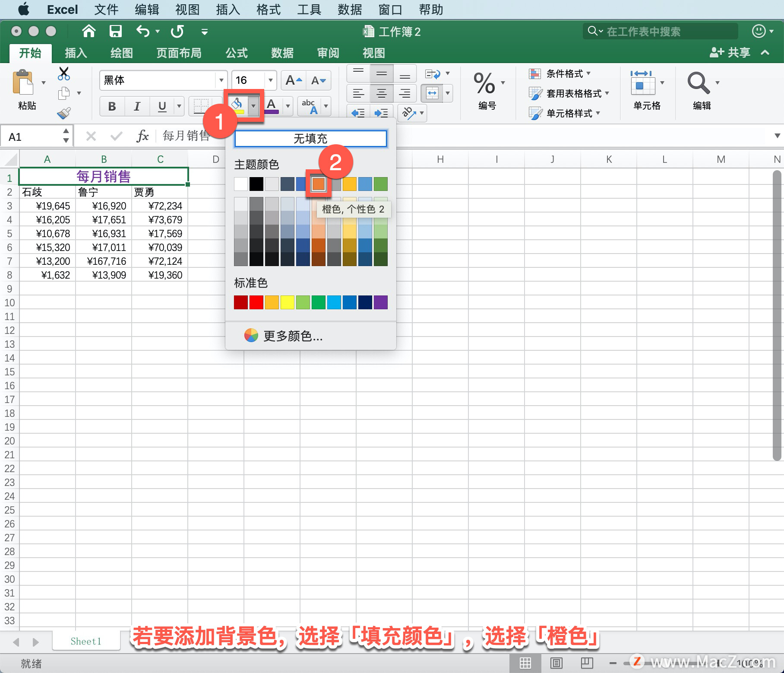This screenshot has height=673, width=784.
Task: Open the text orientation icon
Action: click(x=409, y=113)
